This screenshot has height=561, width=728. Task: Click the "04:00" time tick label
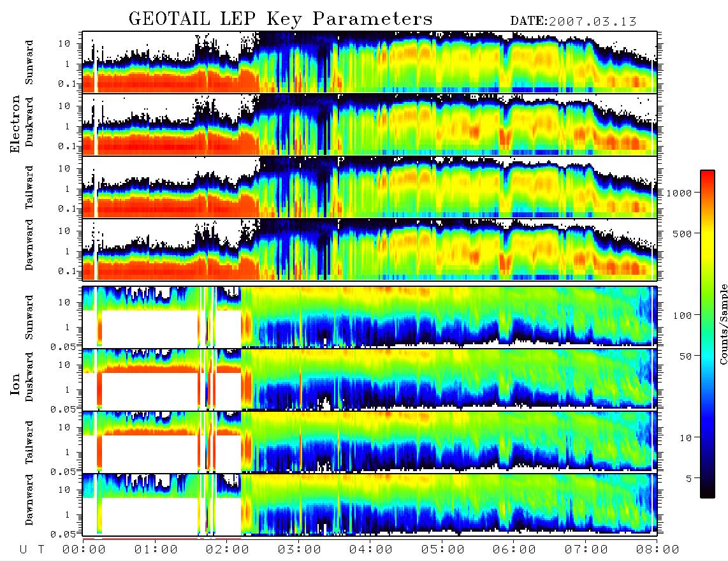coord(371,550)
